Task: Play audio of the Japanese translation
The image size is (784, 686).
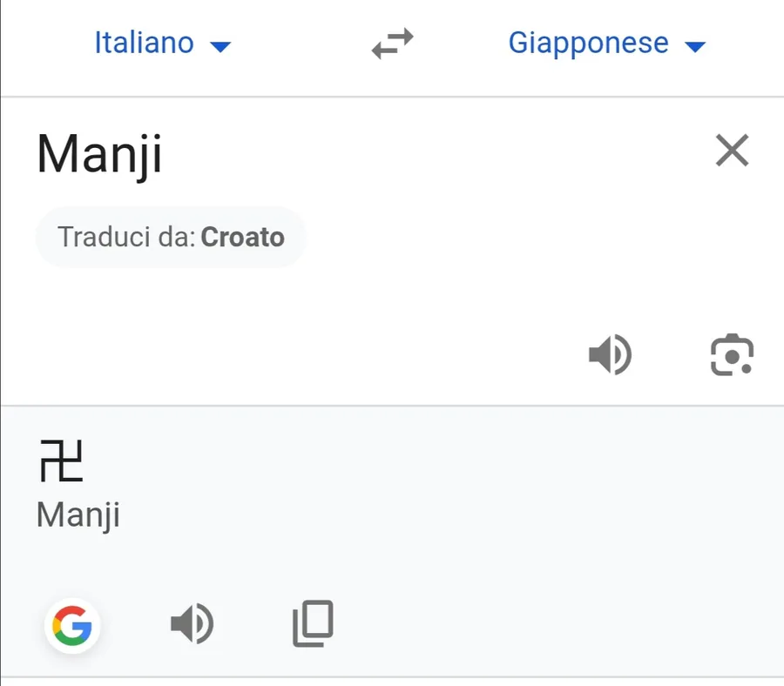Action: coord(192,625)
